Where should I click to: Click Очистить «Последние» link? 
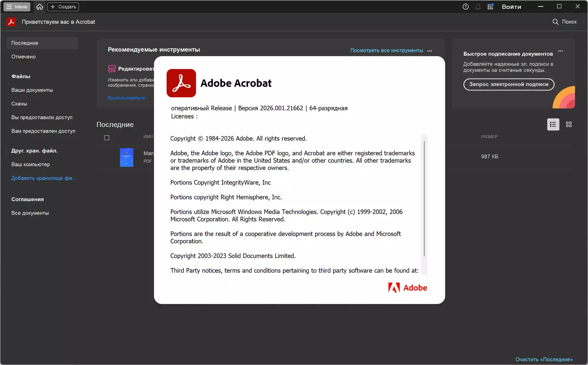coord(544,359)
